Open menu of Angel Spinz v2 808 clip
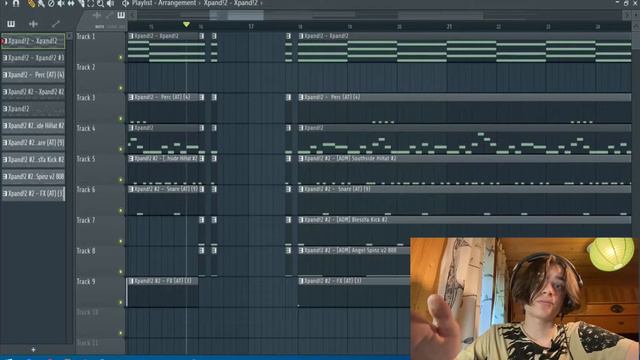 [301, 250]
